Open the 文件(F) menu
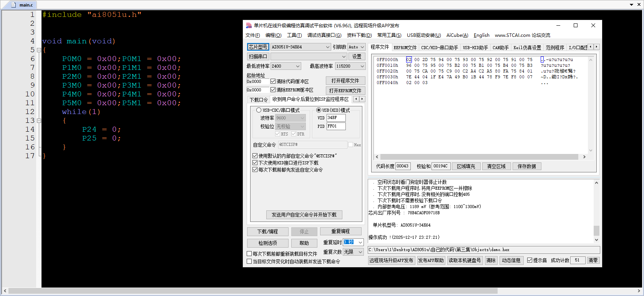Viewport: 644px width, 296px height. coord(252,35)
